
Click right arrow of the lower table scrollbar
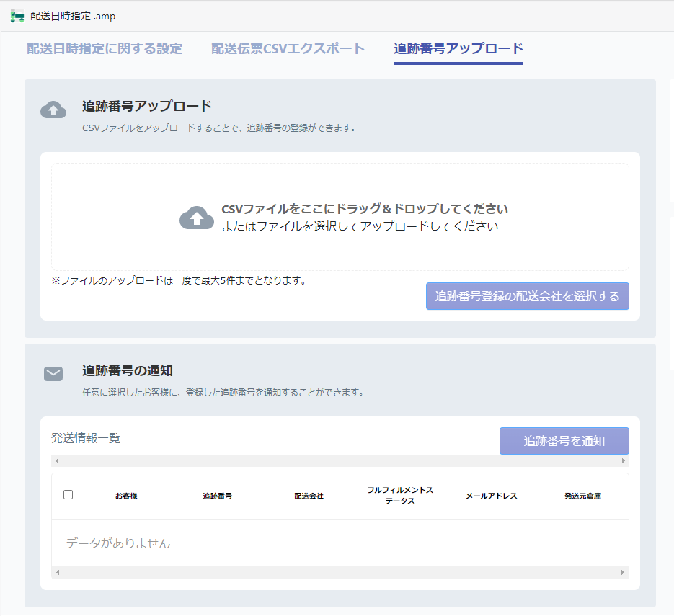coord(622,572)
